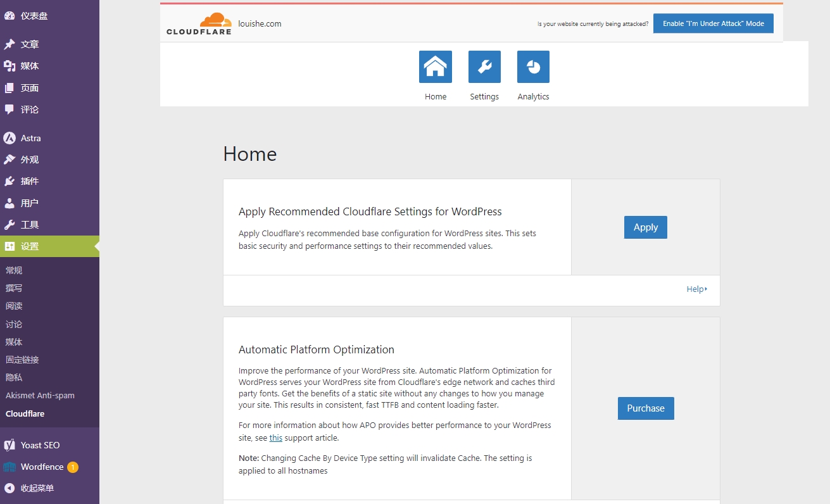Click the Settings tab label

pyautogui.click(x=484, y=97)
